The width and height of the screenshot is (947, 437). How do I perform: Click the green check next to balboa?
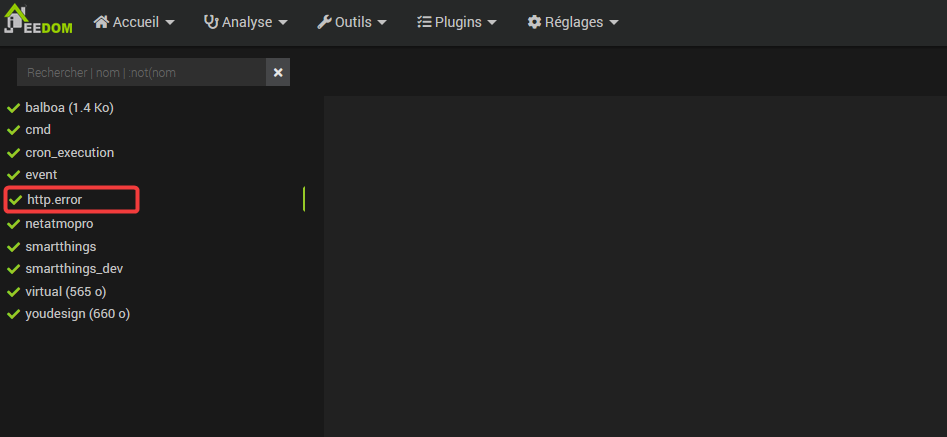13,108
